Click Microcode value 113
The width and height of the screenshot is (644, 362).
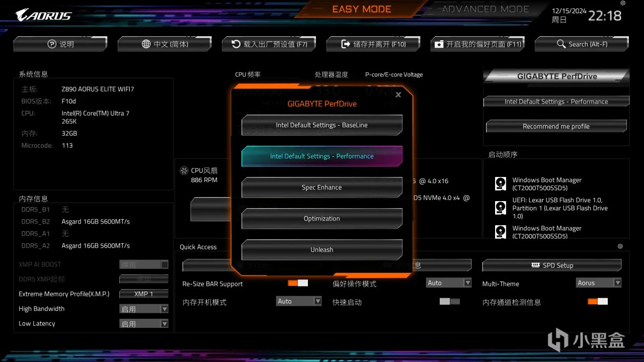pos(67,145)
